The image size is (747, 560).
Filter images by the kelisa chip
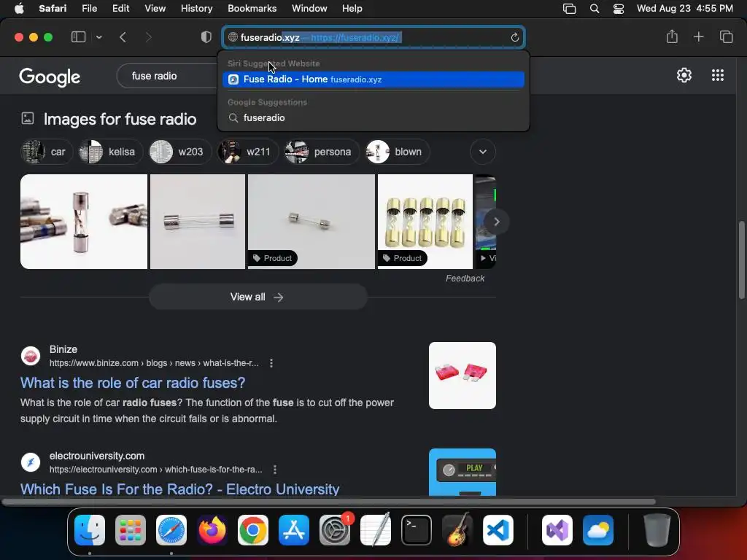[111, 152]
